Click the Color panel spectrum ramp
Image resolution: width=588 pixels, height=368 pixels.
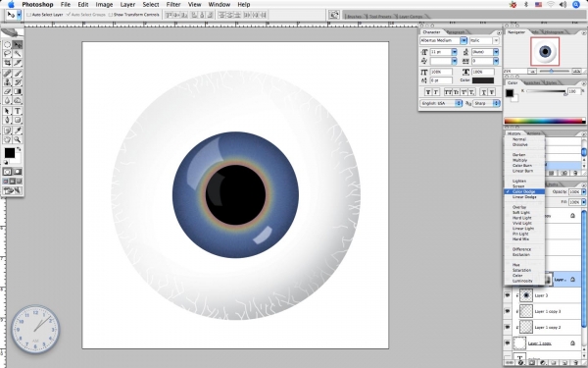tap(545, 121)
